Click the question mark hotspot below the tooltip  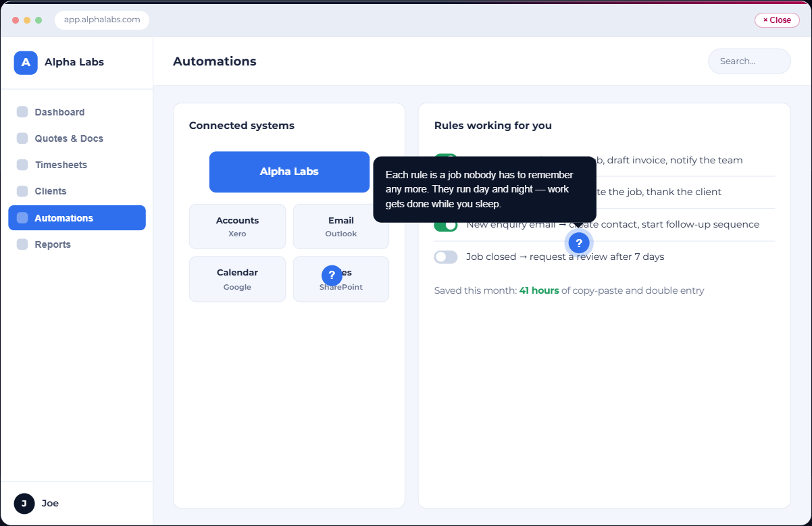[x=579, y=243]
